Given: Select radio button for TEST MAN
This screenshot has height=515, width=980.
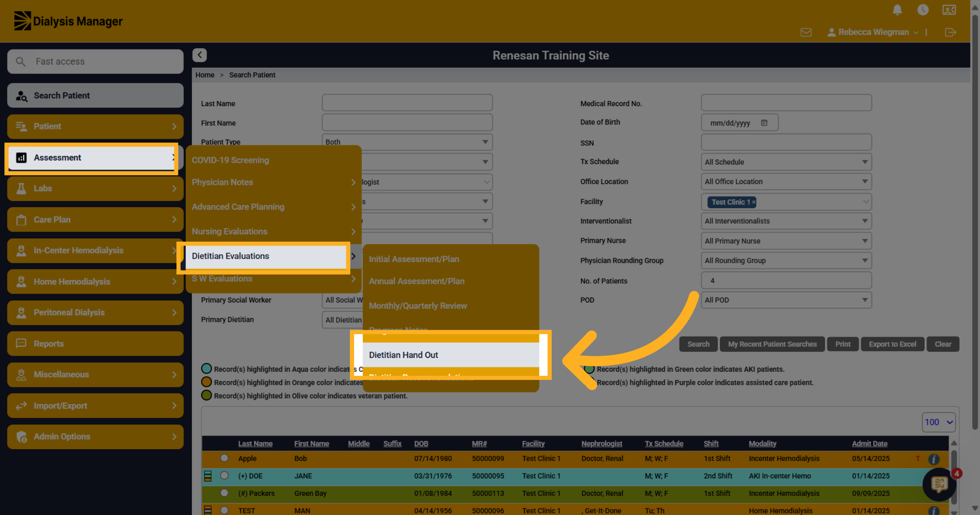Looking at the screenshot, I should (224, 510).
